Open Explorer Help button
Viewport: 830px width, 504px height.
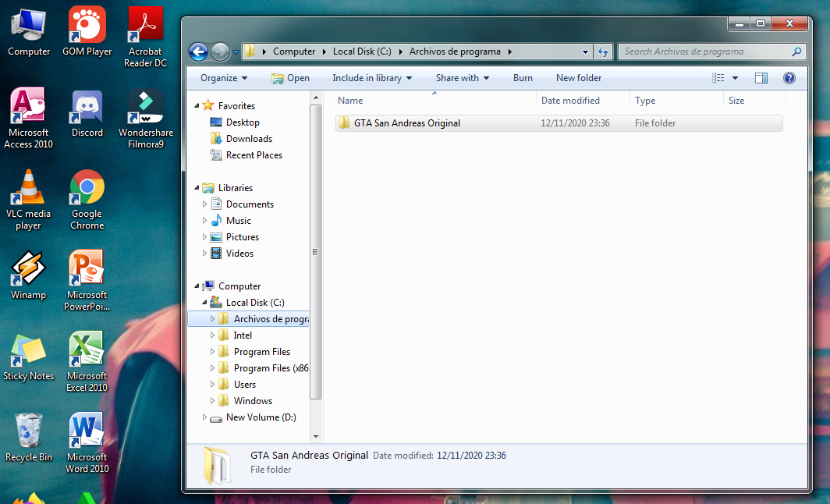pos(789,78)
